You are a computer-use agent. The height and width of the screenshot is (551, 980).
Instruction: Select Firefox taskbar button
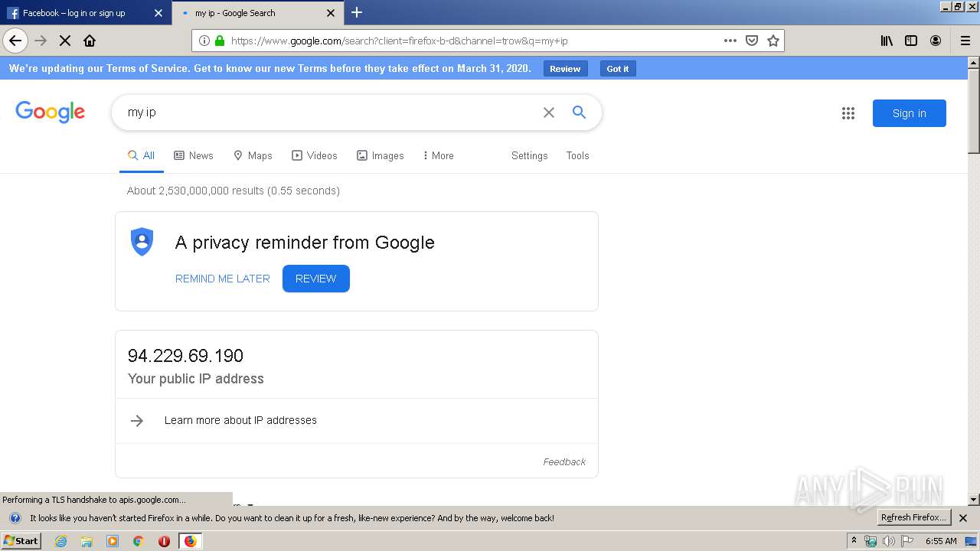(190, 541)
